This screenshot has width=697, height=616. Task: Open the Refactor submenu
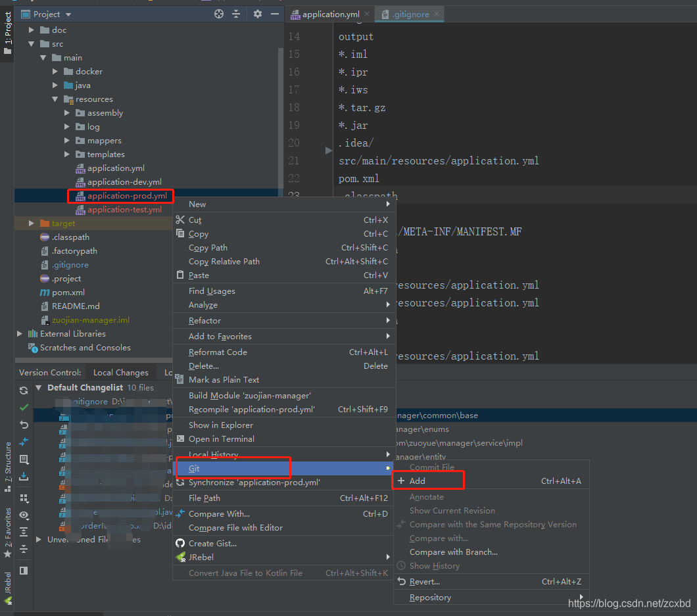coord(283,320)
